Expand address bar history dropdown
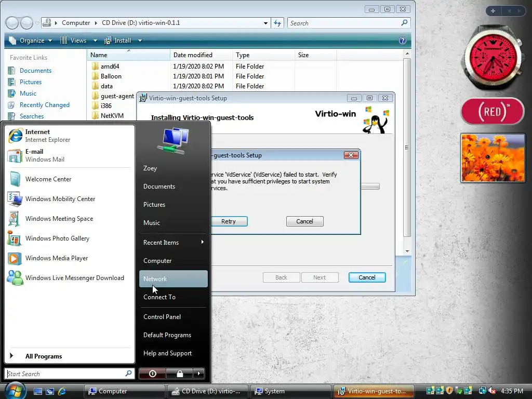This screenshot has width=532, height=399. [x=265, y=23]
